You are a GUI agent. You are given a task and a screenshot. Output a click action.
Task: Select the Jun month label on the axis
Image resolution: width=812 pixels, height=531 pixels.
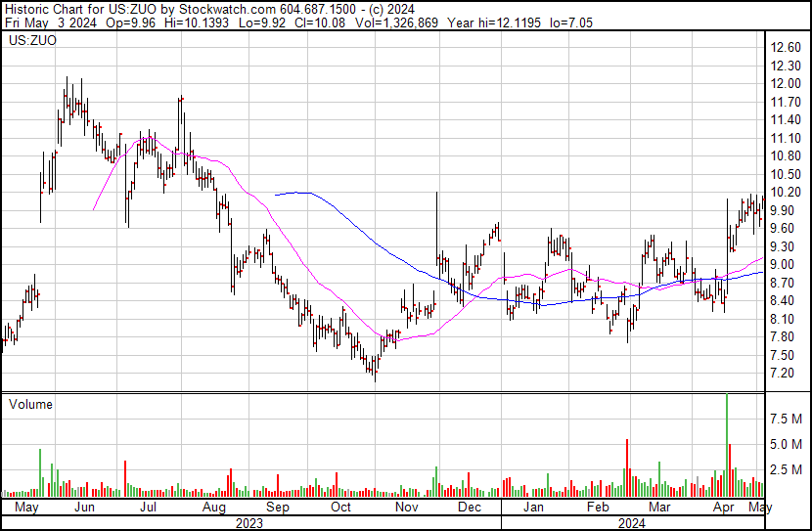84,508
